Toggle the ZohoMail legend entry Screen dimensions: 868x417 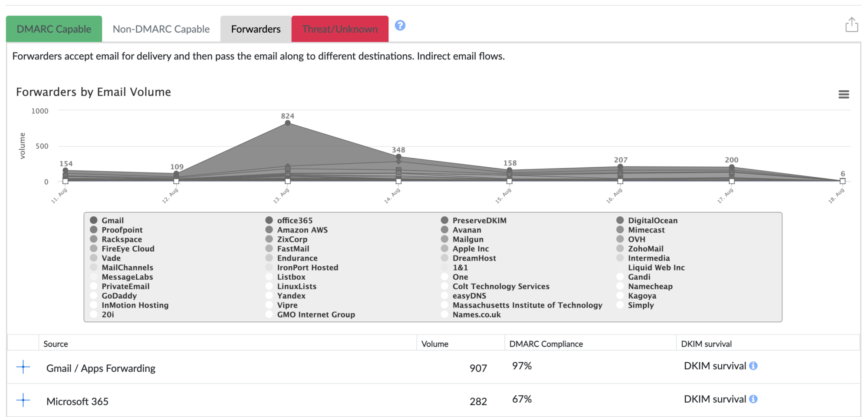[640, 248]
